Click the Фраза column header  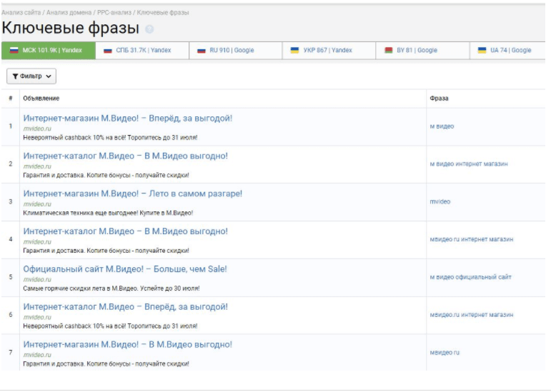tap(439, 99)
